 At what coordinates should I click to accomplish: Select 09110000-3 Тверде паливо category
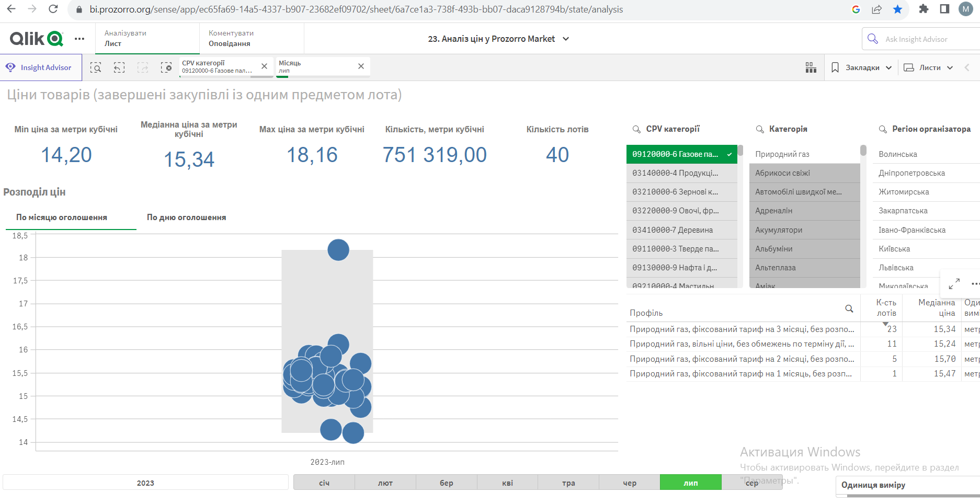681,249
